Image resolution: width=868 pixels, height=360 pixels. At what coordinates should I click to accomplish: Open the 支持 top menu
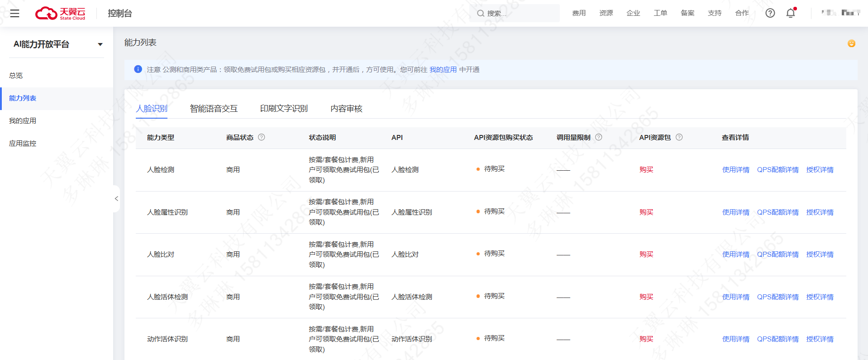(715, 13)
